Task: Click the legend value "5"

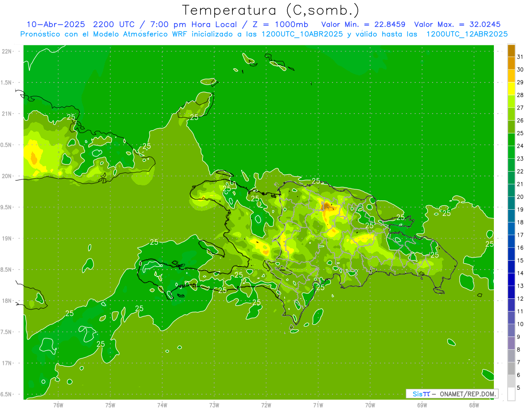Action: point(519,388)
